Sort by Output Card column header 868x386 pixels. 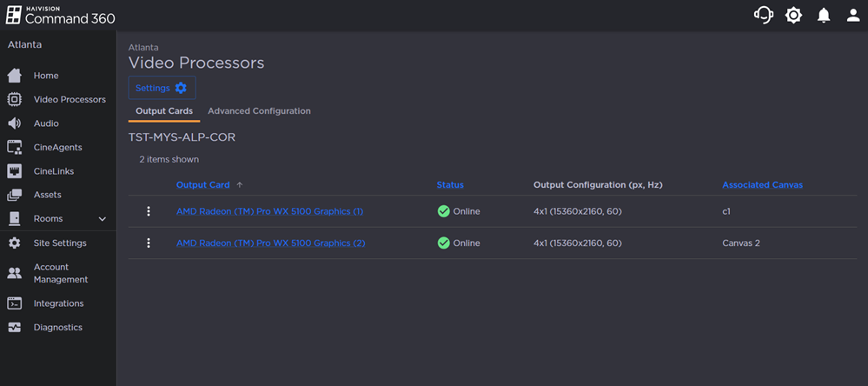click(x=203, y=185)
